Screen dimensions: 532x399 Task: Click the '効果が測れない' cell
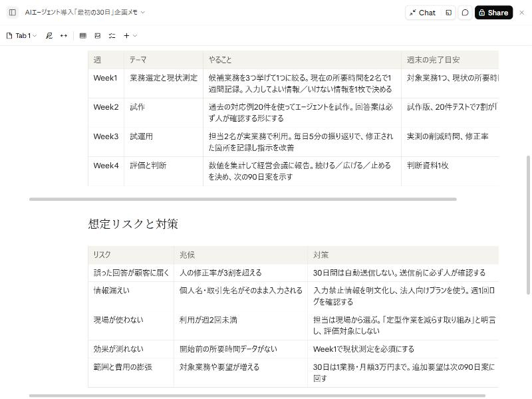(x=131, y=349)
